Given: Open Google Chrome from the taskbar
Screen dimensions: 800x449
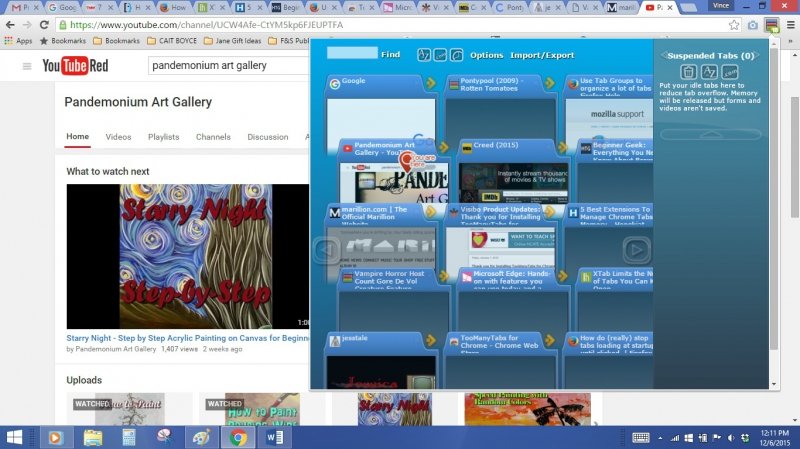Looking at the screenshot, I should point(238,437).
